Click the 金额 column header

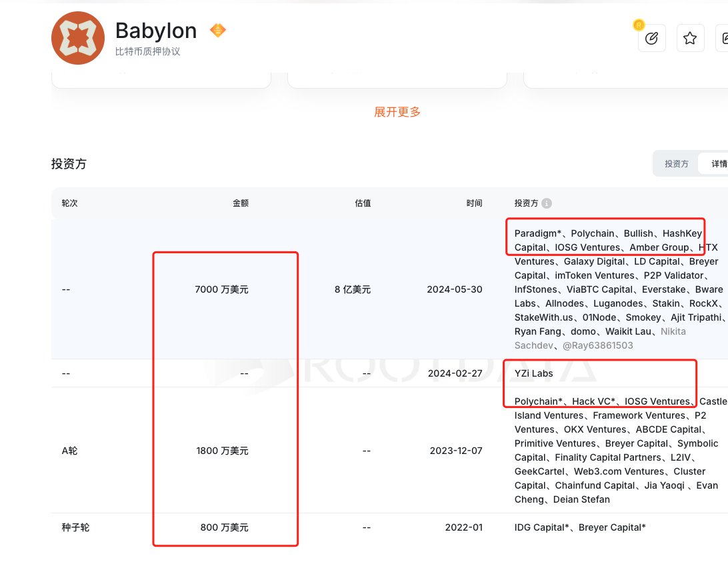241,203
